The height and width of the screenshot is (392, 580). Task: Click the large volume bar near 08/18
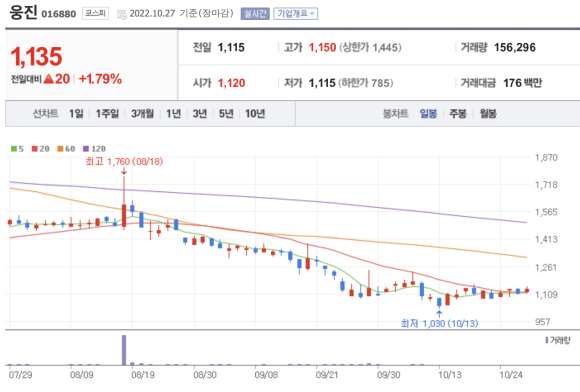pos(124,350)
